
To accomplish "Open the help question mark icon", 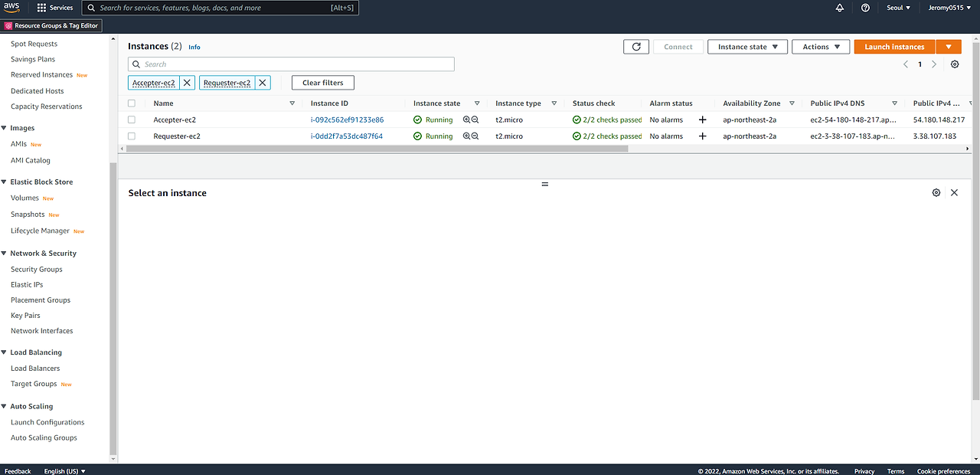I will tap(865, 8).
